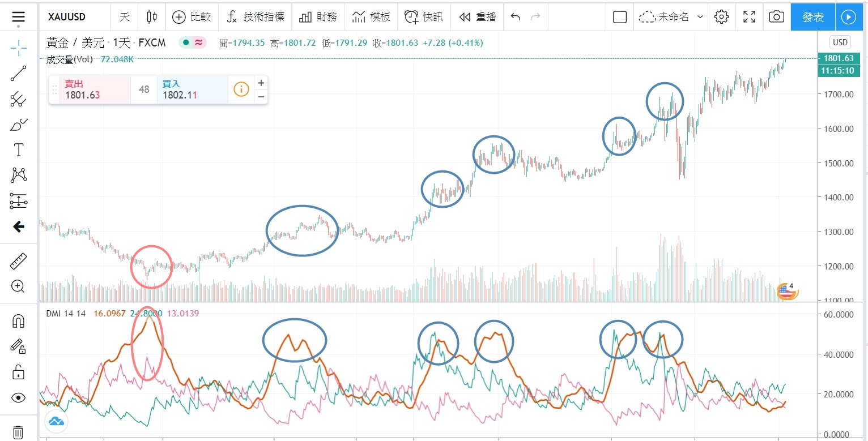Select the 成交量(Vol) indicator label
The image size is (868, 441).
click(x=70, y=59)
